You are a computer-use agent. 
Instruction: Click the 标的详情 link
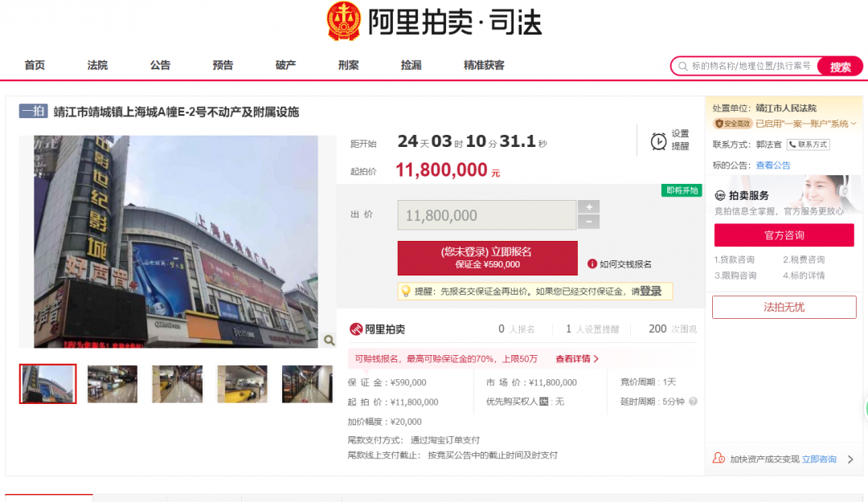point(804,275)
